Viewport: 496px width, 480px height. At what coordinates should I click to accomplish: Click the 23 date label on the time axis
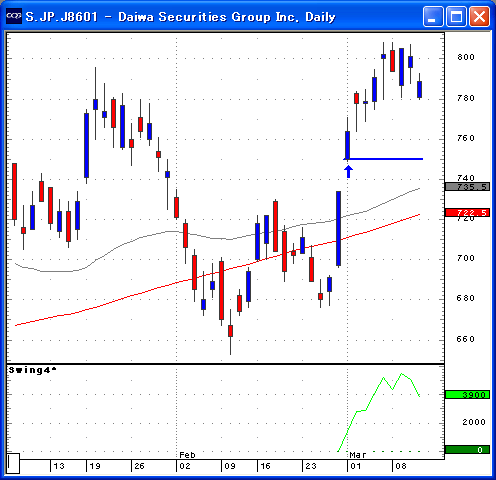(x=311, y=466)
